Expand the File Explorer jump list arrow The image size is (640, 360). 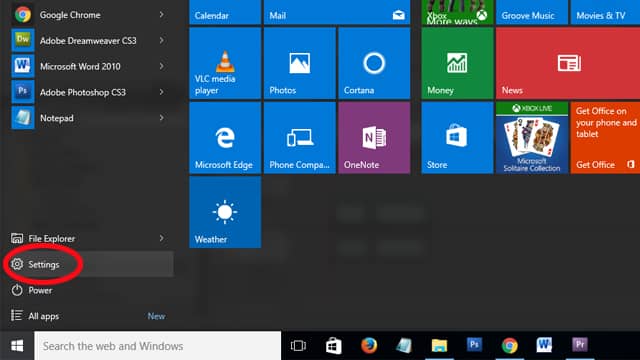[162, 238]
